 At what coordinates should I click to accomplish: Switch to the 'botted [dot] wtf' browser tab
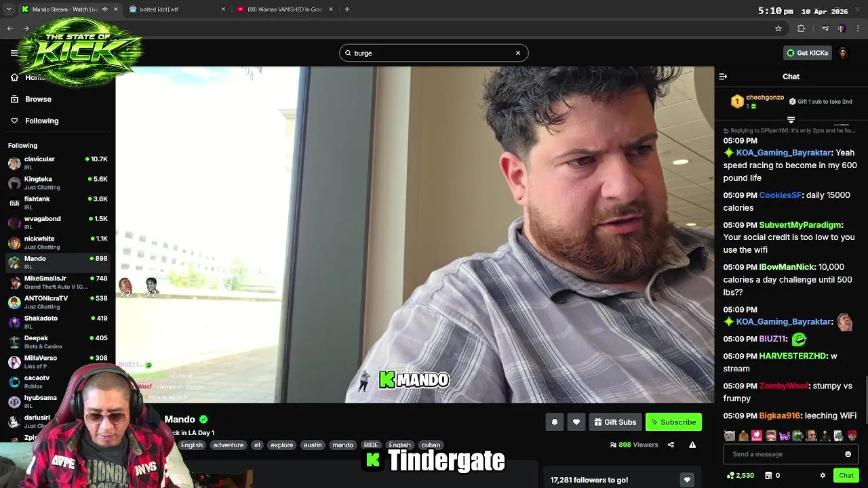coord(176,9)
